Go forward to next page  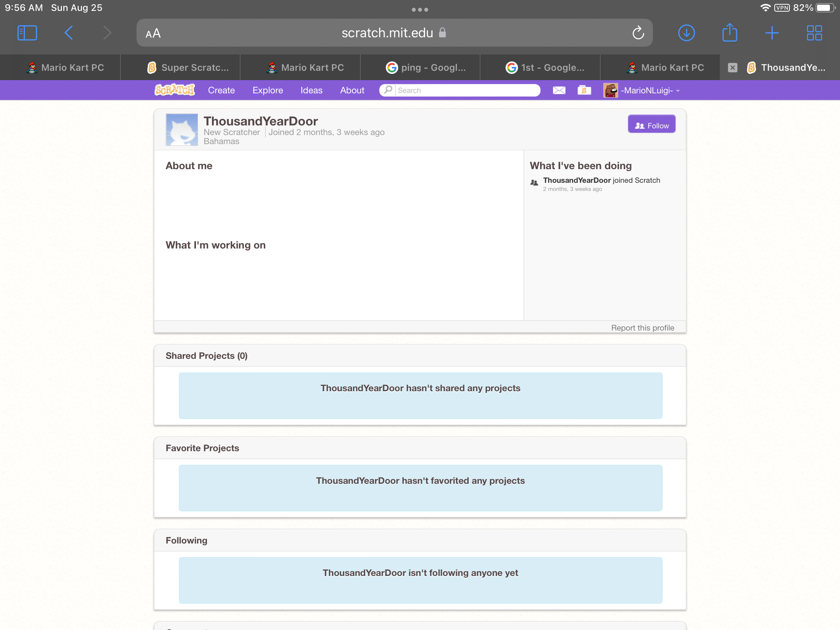(107, 33)
